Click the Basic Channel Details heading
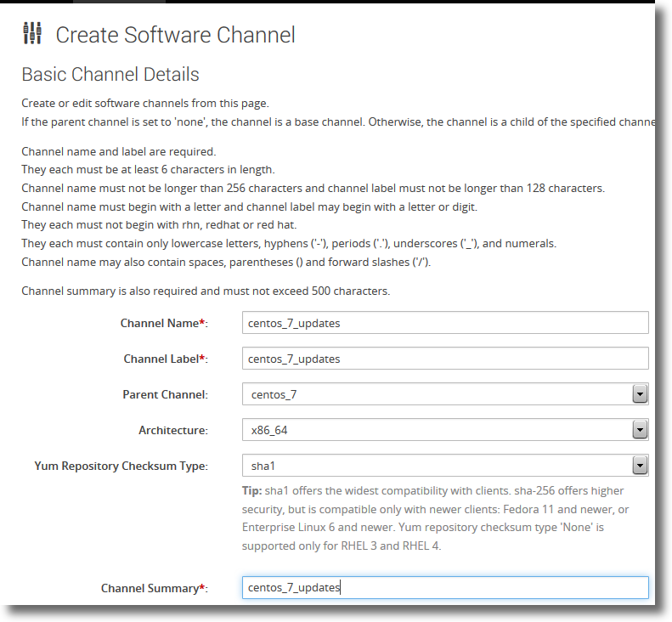The height and width of the screenshot is (622, 672). pyautogui.click(x=110, y=74)
